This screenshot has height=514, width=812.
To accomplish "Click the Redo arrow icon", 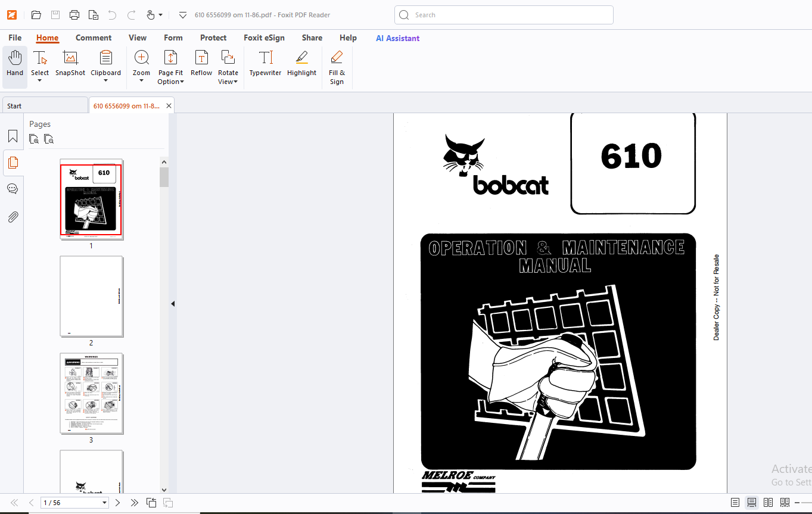I will tap(131, 15).
